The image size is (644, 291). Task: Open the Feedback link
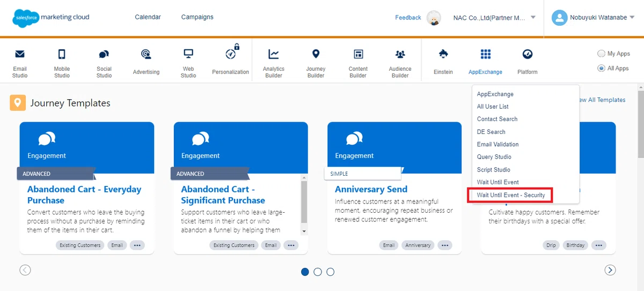408,18
